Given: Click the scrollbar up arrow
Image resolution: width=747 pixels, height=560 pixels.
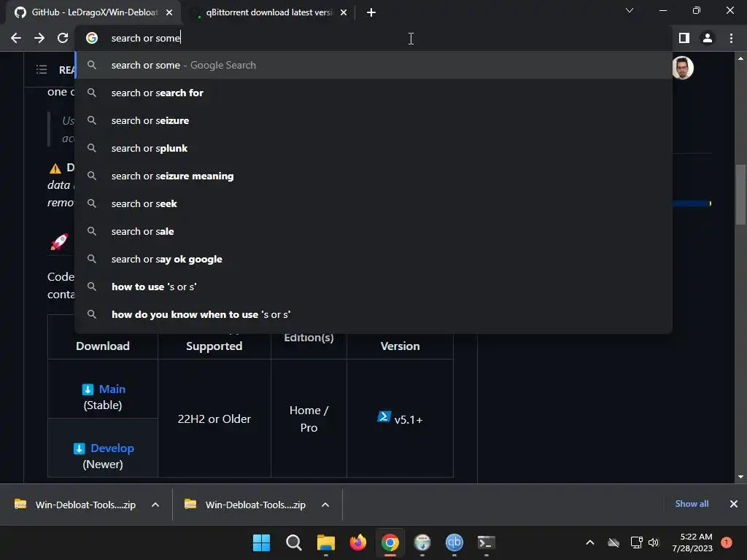Looking at the screenshot, I should [740, 58].
